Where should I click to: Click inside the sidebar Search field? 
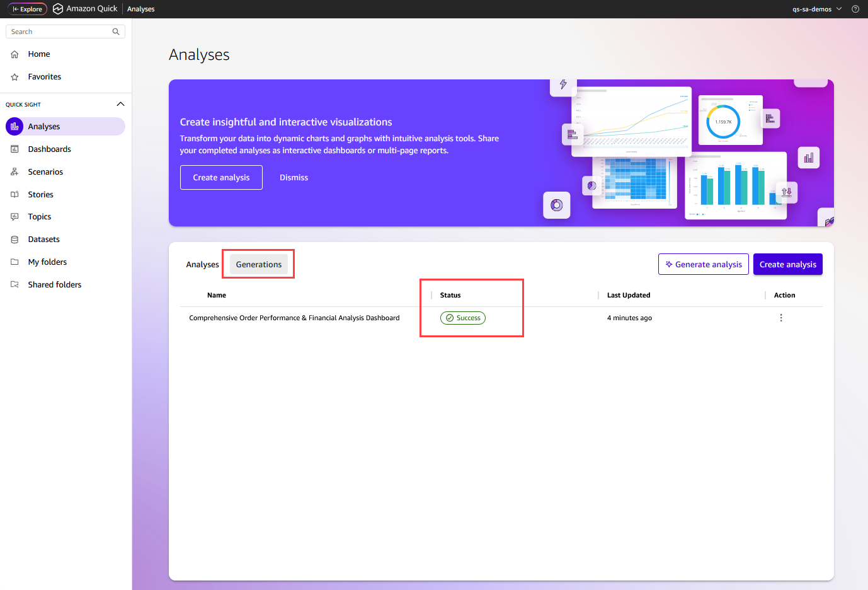(57, 31)
